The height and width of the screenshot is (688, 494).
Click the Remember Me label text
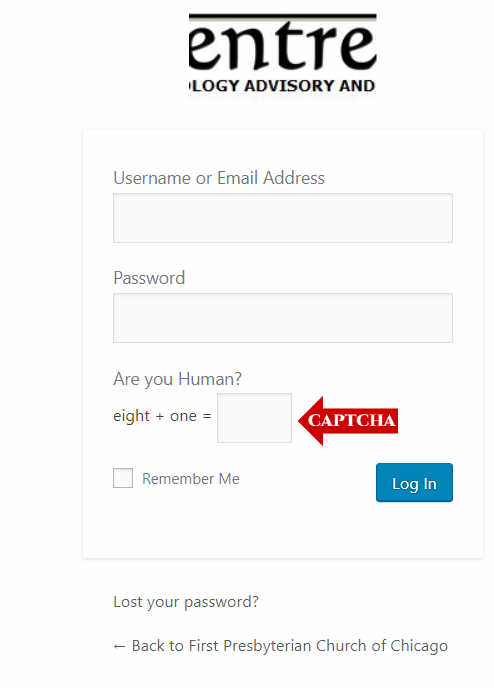[191, 479]
